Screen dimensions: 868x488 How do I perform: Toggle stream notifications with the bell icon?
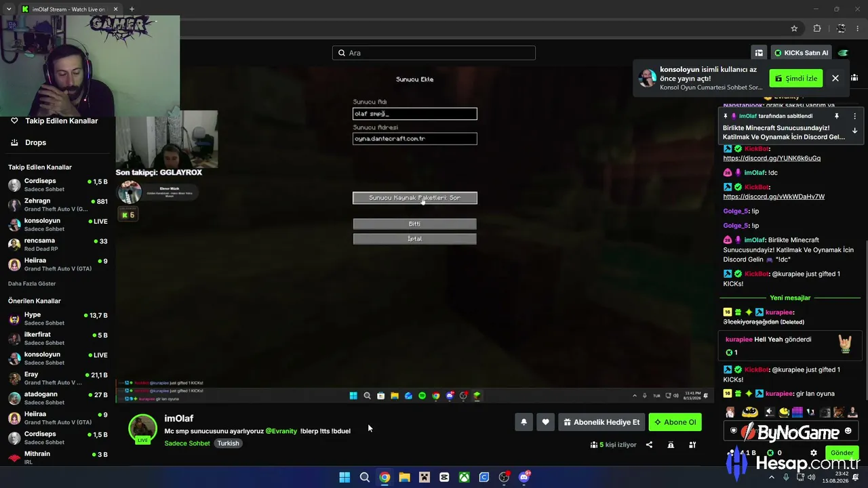click(x=524, y=422)
